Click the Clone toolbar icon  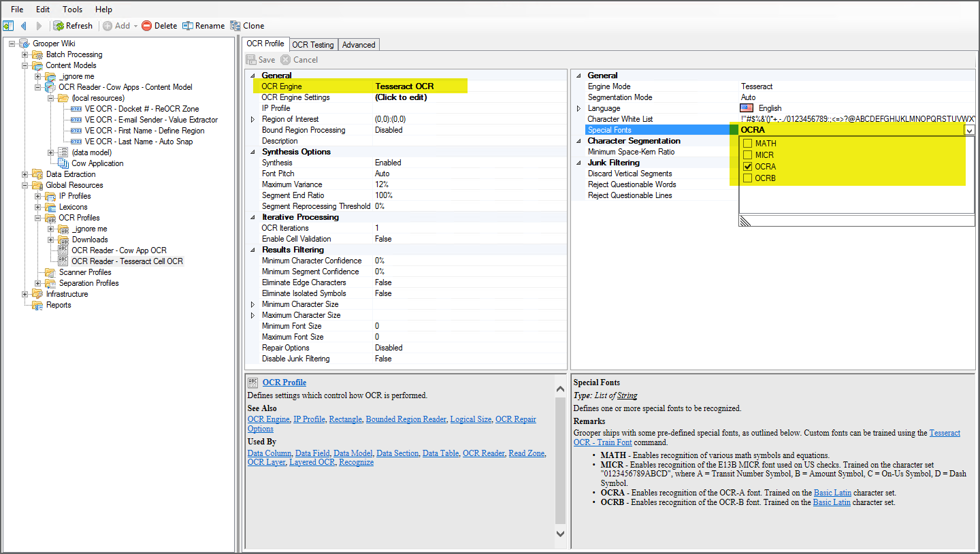coord(235,26)
